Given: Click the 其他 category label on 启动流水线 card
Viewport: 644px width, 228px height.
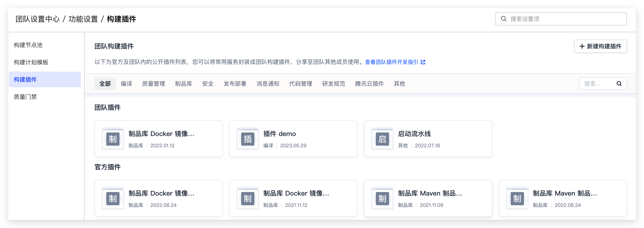Looking at the screenshot, I should 403,146.
